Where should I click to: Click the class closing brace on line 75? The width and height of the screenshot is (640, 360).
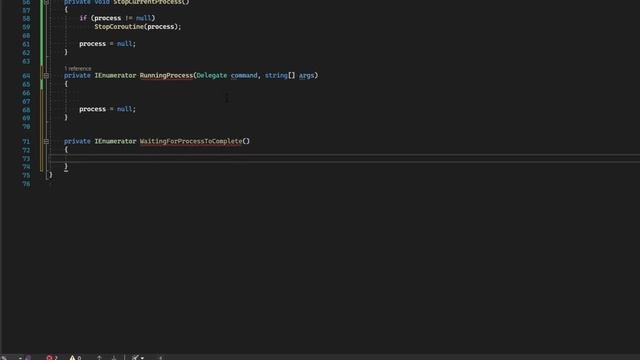point(51,175)
